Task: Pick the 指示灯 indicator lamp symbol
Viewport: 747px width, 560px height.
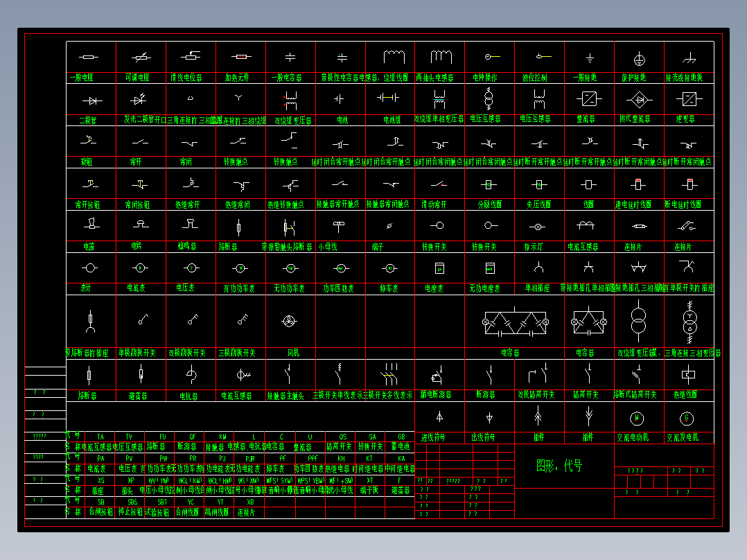Action: pyautogui.click(x=538, y=227)
